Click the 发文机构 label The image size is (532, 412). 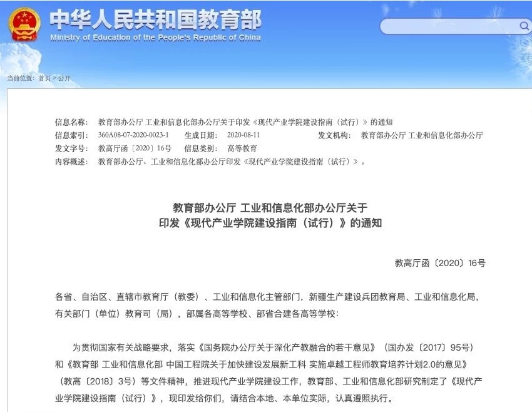334,135
